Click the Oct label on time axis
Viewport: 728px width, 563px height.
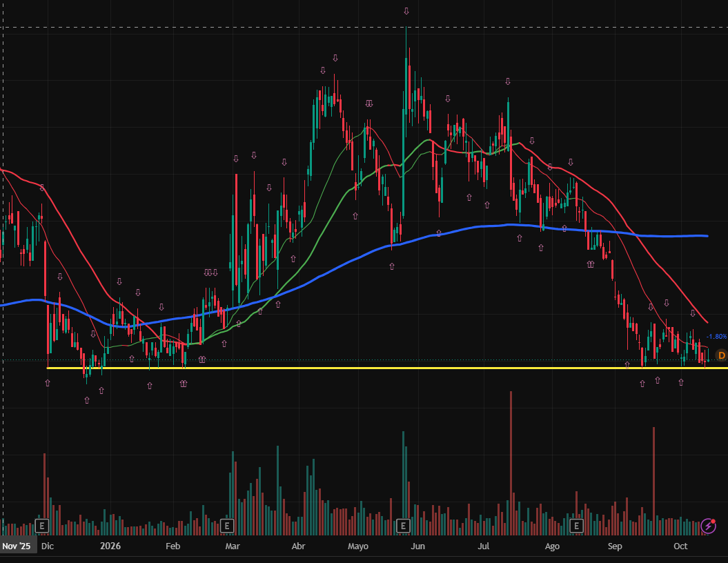coord(680,546)
